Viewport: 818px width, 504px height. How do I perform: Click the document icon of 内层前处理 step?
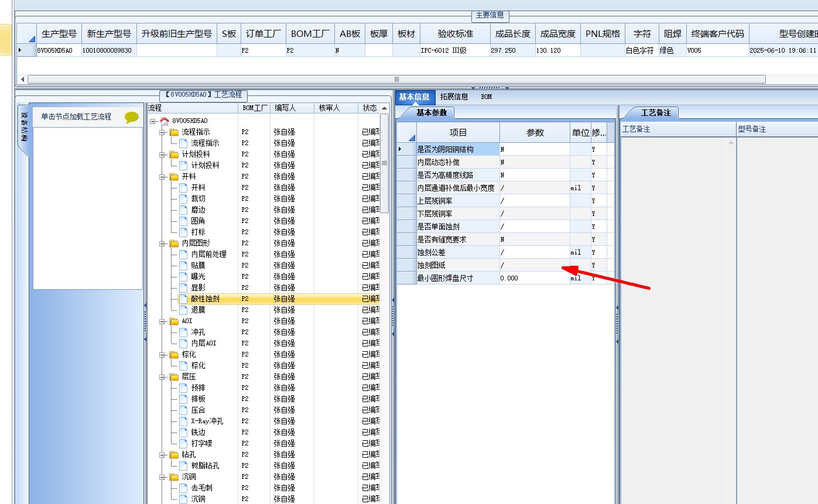(x=183, y=254)
